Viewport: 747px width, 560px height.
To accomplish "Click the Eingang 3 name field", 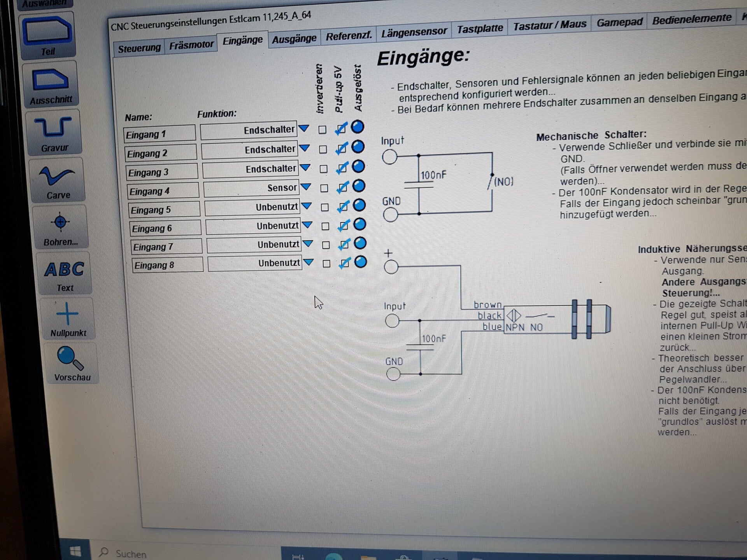I will (x=161, y=172).
